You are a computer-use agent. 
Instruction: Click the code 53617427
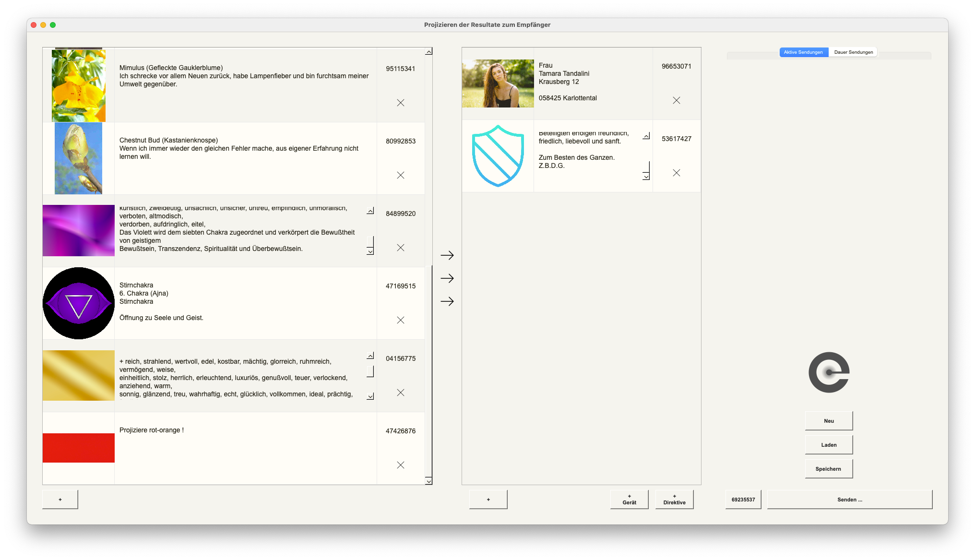(x=677, y=139)
